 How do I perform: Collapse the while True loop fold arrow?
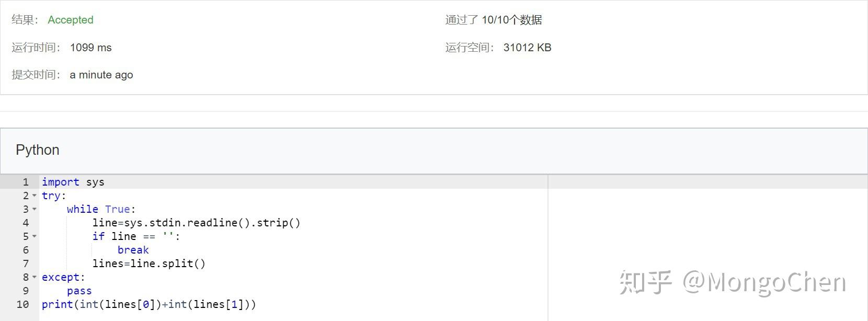pyautogui.click(x=35, y=209)
